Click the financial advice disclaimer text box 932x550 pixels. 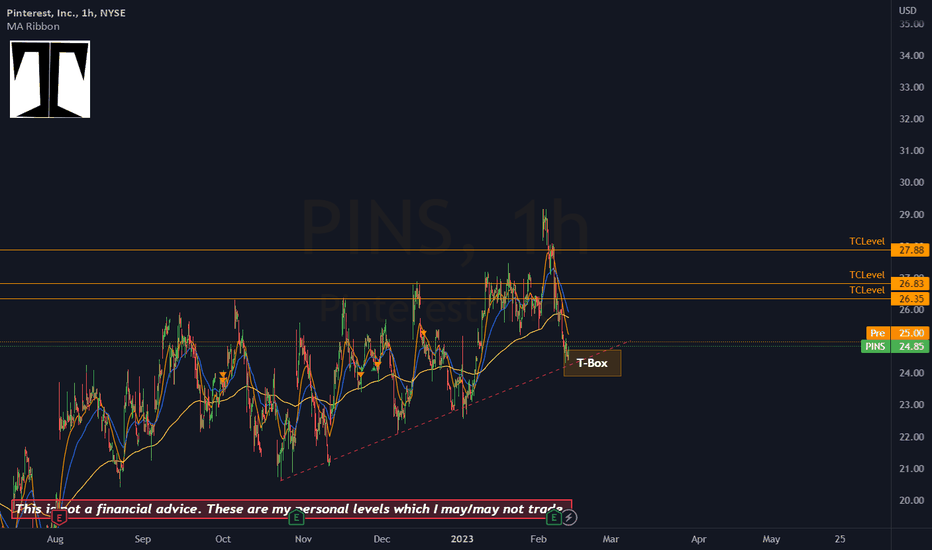click(291, 509)
